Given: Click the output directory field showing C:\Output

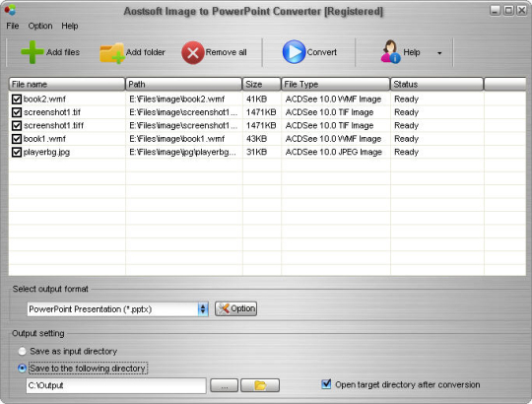Looking at the screenshot, I should tap(116, 385).
